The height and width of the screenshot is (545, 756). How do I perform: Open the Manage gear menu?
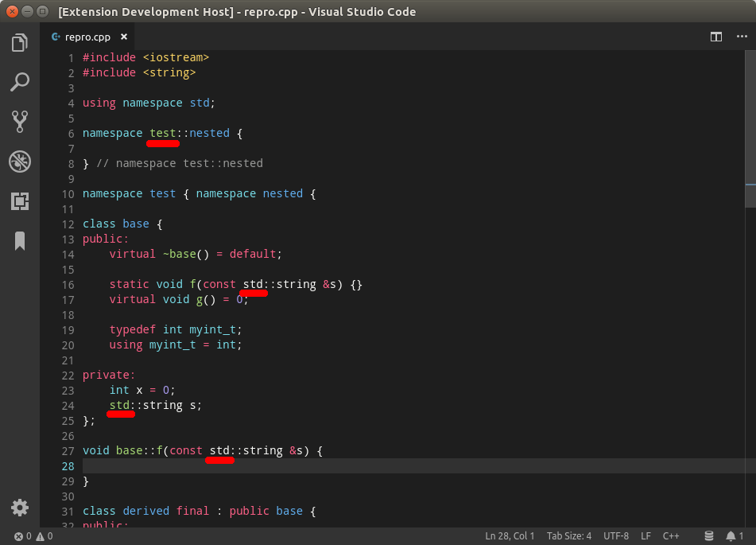tap(20, 507)
